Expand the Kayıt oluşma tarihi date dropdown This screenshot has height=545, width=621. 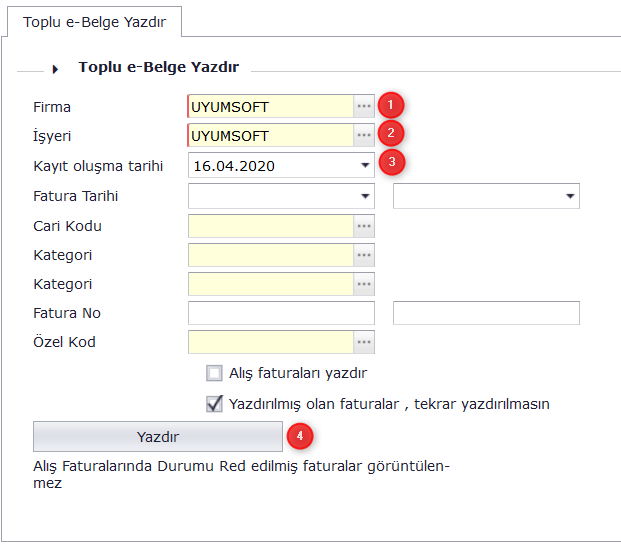(363, 166)
